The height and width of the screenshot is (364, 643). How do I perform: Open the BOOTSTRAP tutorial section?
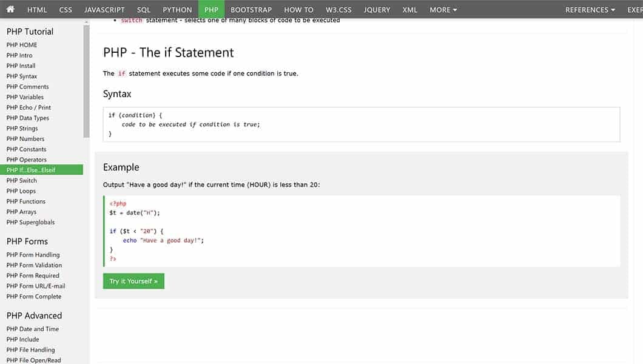coord(251,9)
